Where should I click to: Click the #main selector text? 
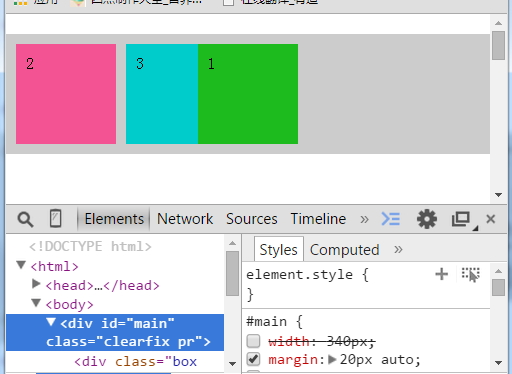click(x=266, y=322)
